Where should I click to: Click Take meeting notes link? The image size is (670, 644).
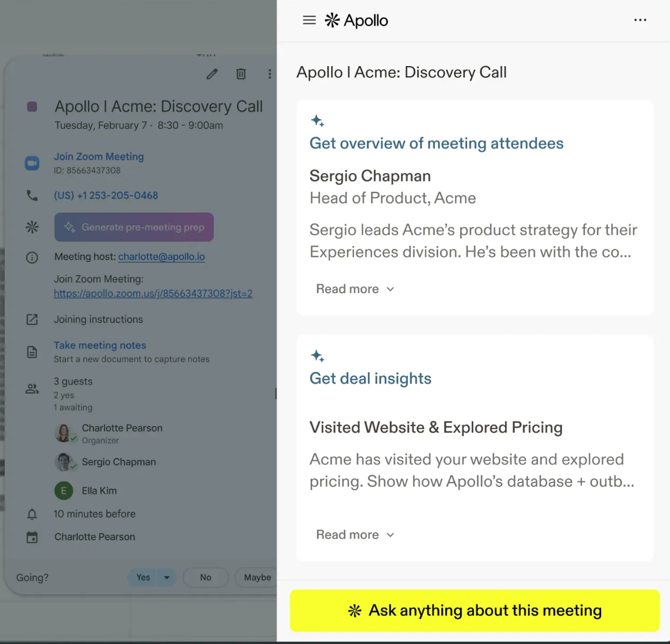[100, 345]
